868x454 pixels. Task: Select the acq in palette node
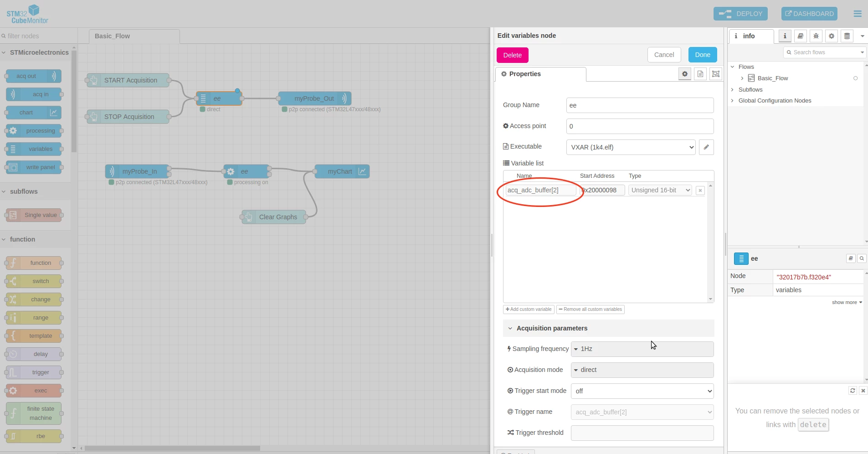(x=34, y=94)
